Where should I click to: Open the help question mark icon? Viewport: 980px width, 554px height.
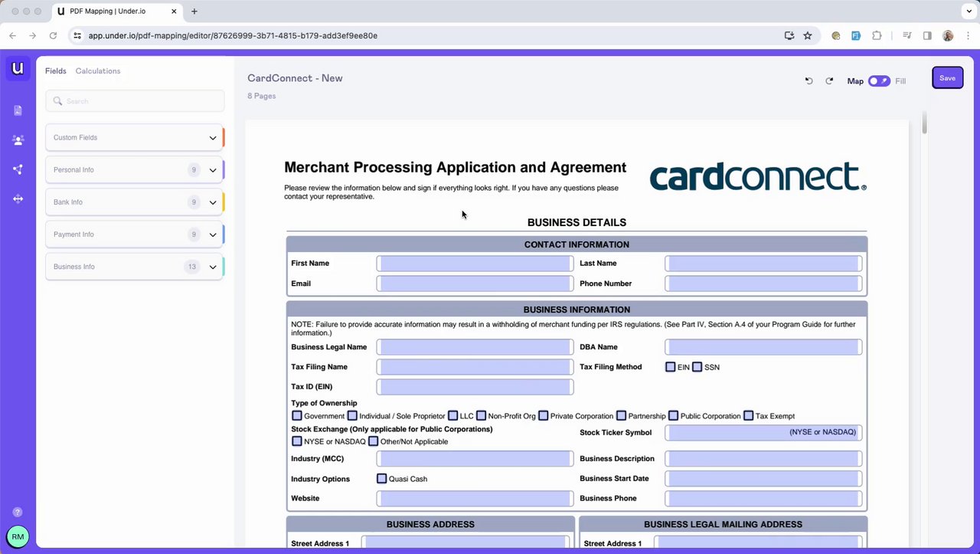tap(18, 513)
